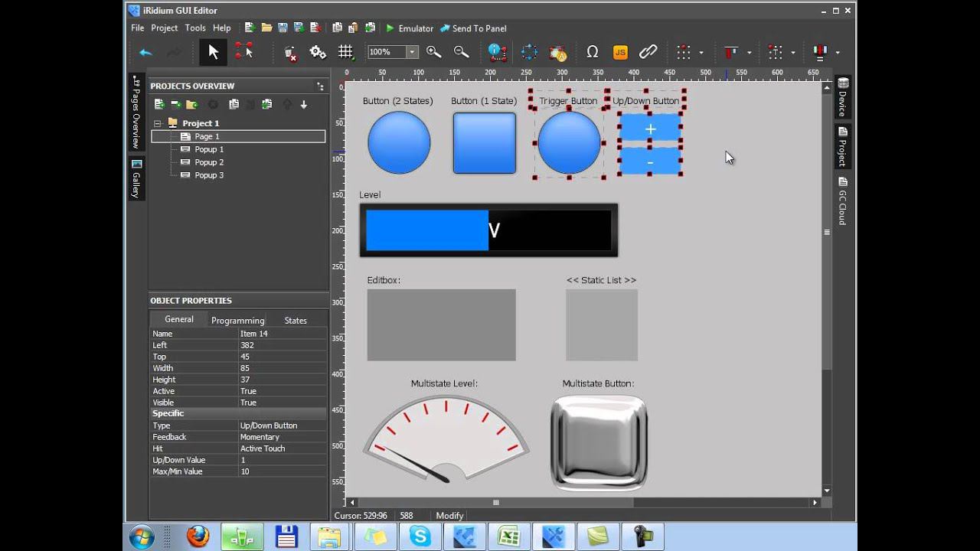Screen dimensions: 980x551
Task: Collapse the Project 1 tree node
Action: point(158,123)
